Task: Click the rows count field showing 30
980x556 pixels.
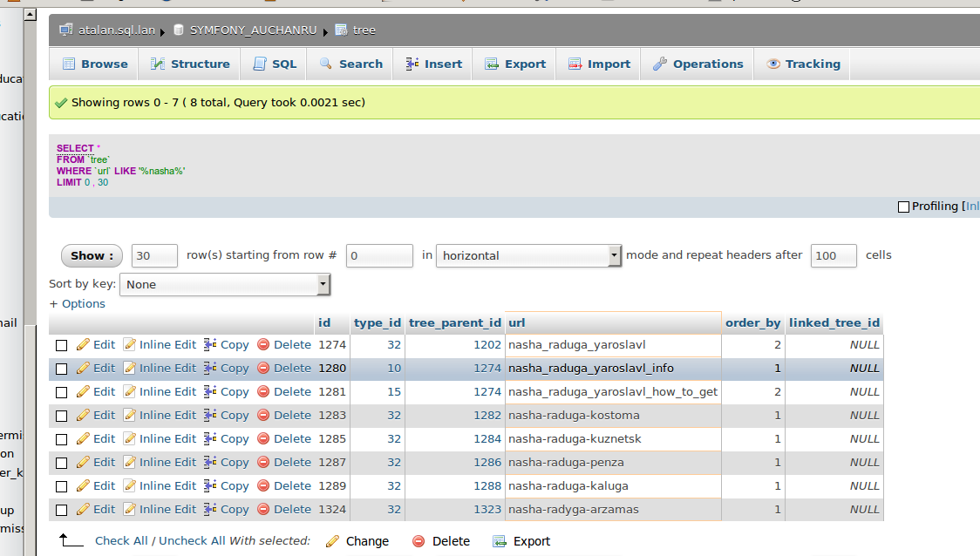Action: [x=154, y=255]
